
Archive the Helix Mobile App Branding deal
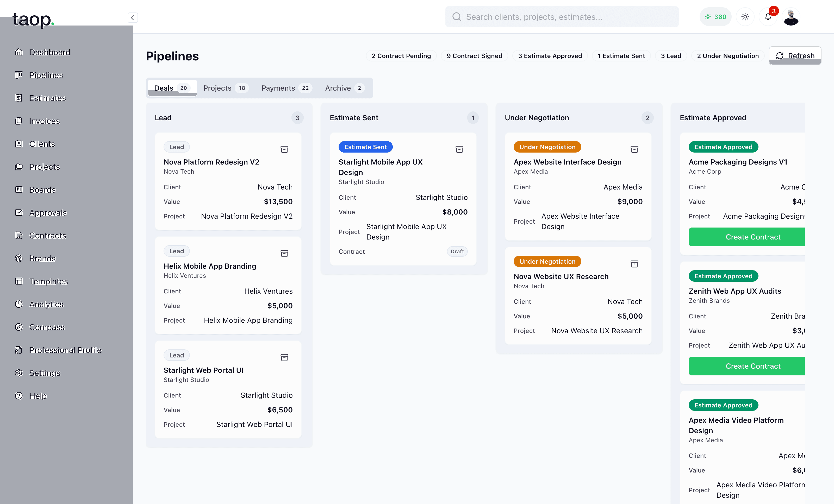coord(284,253)
